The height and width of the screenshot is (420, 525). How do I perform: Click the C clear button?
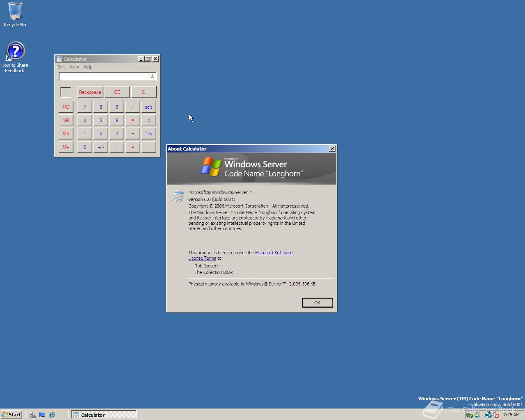[144, 92]
